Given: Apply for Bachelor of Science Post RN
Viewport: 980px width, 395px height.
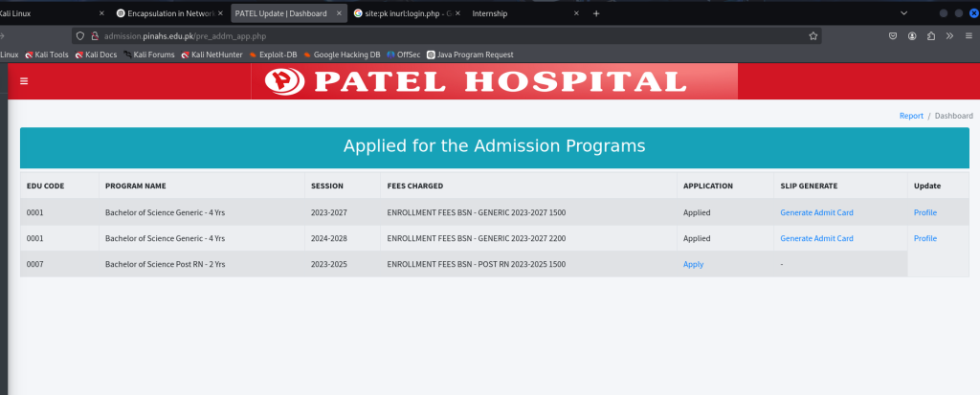Looking at the screenshot, I should [x=693, y=264].
